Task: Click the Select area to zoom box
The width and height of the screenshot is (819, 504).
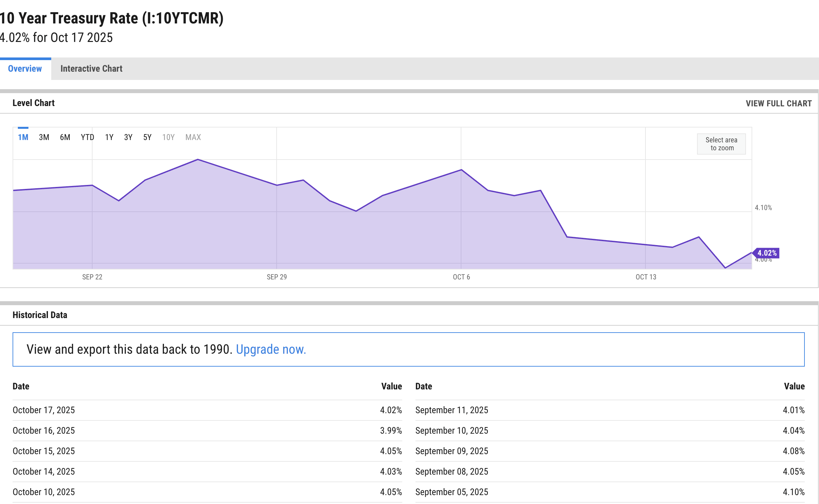Action: [721, 144]
